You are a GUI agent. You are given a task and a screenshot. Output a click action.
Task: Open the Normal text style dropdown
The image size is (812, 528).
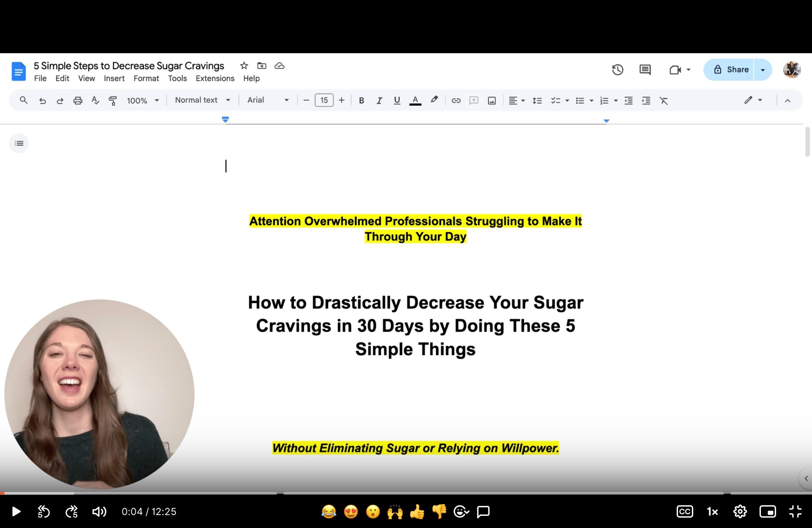pyautogui.click(x=203, y=100)
